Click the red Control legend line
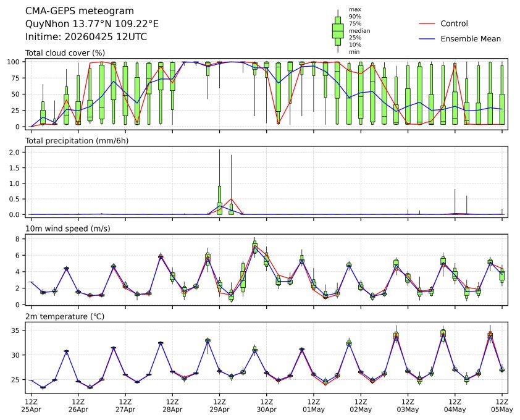This screenshot has width=520, height=420. pyautogui.click(x=427, y=23)
